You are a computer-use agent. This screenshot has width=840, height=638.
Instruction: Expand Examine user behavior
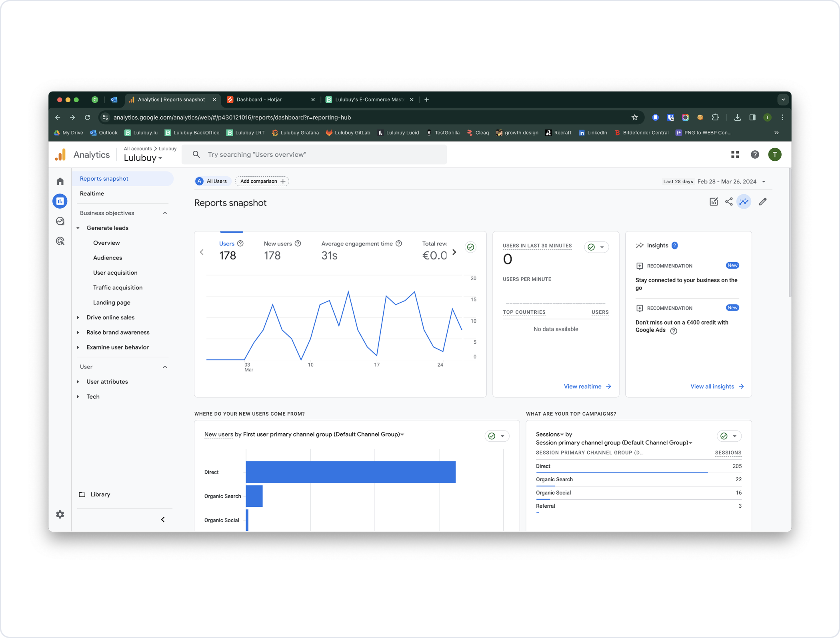pos(78,347)
